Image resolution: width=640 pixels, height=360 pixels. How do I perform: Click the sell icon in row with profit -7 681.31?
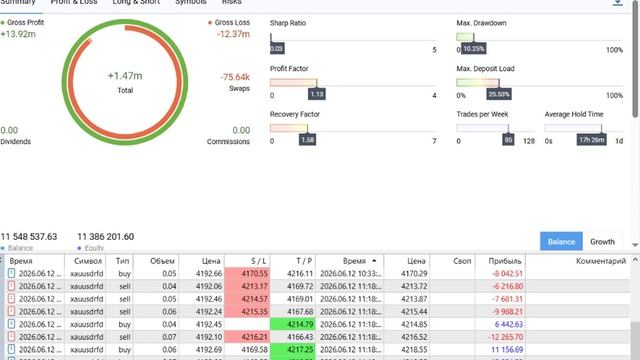click(11, 298)
